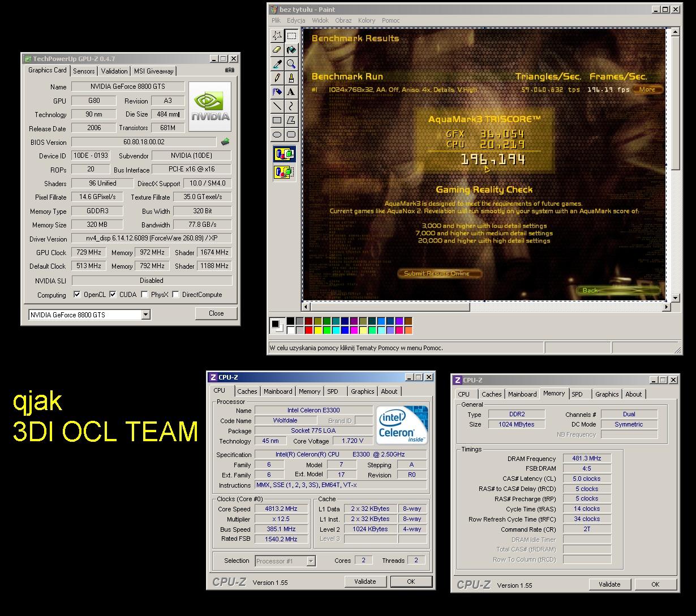Enable the PhysX checkbox

[x=144, y=295]
